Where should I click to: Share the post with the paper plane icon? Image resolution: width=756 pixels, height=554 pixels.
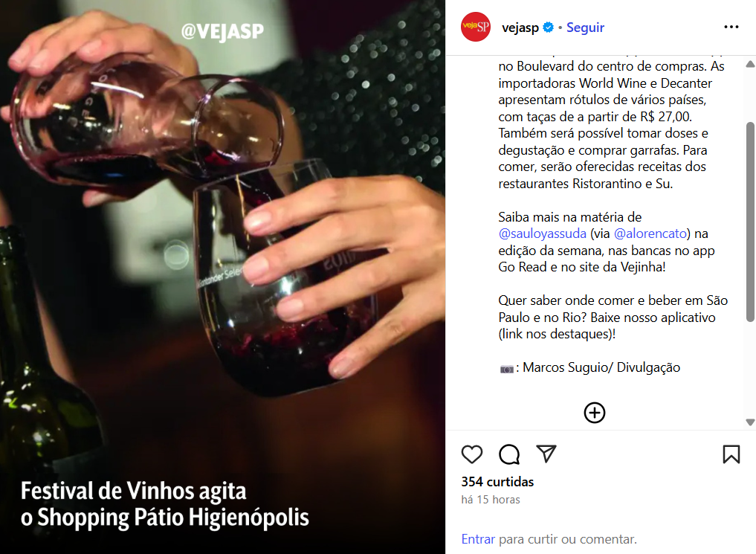(546, 454)
